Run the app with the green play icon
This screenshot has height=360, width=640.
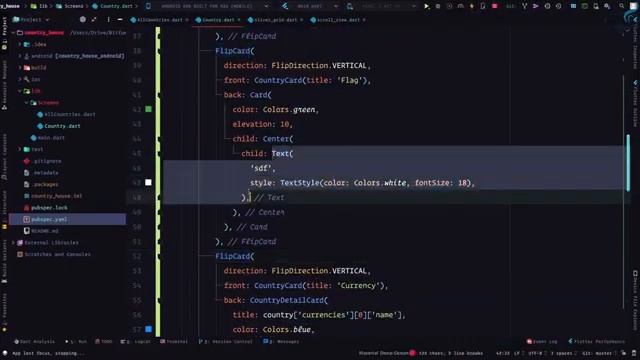point(426,7)
